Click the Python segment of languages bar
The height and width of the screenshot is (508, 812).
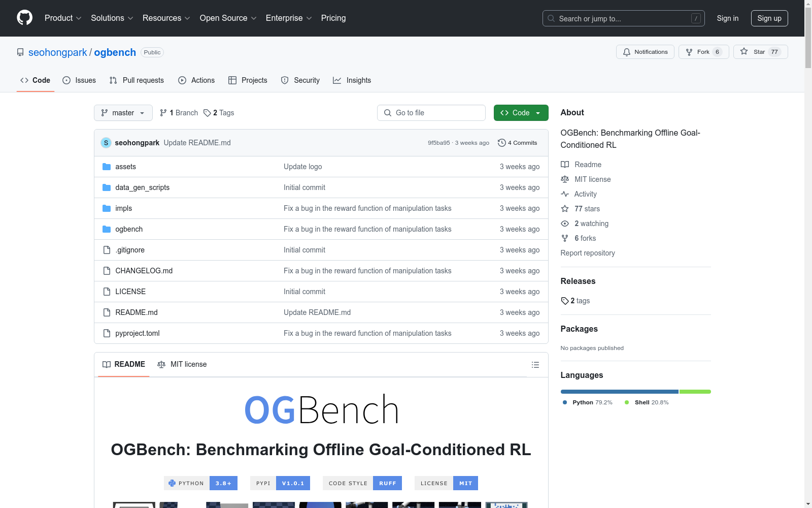click(620, 392)
